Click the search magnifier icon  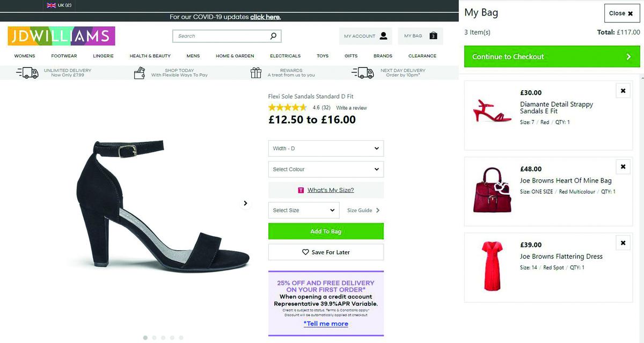point(273,36)
